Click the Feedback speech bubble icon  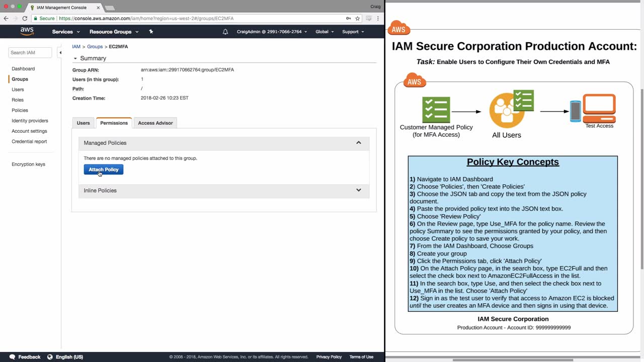(13, 357)
